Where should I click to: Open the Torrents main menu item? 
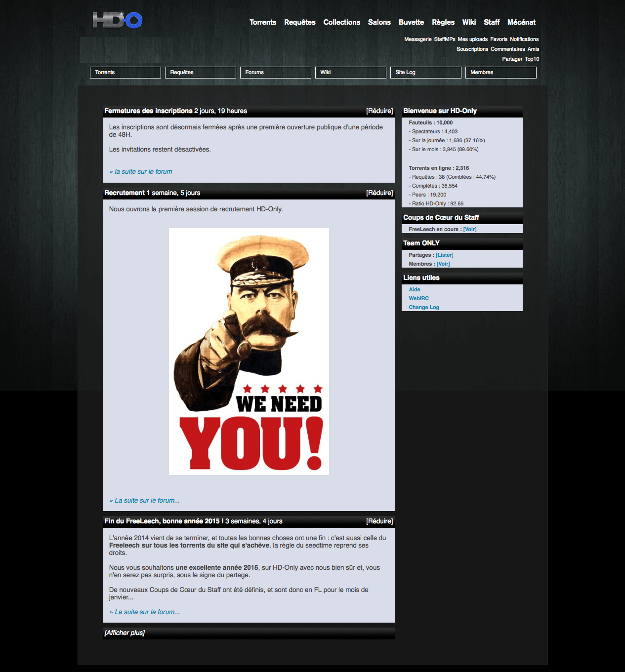click(263, 22)
